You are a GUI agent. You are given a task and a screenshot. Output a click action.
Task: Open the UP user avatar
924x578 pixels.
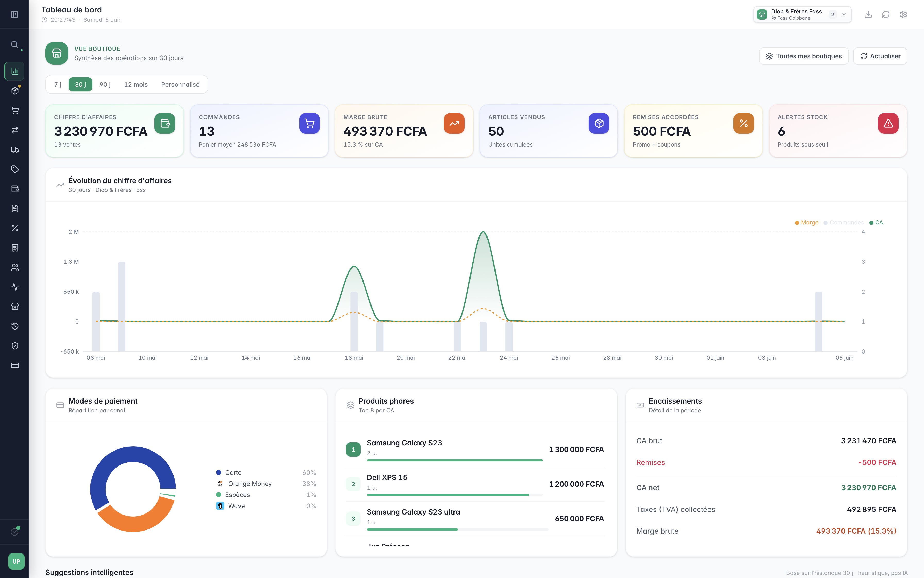tap(16, 561)
